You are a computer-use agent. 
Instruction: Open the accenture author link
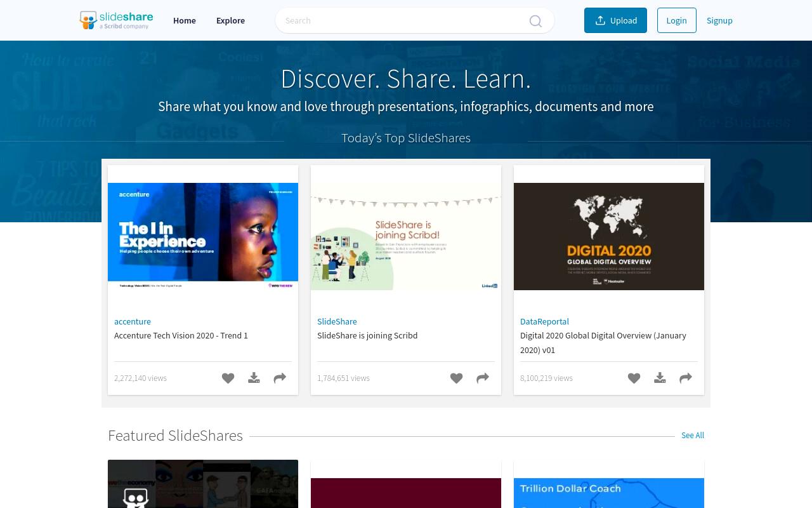(x=133, y=321)
